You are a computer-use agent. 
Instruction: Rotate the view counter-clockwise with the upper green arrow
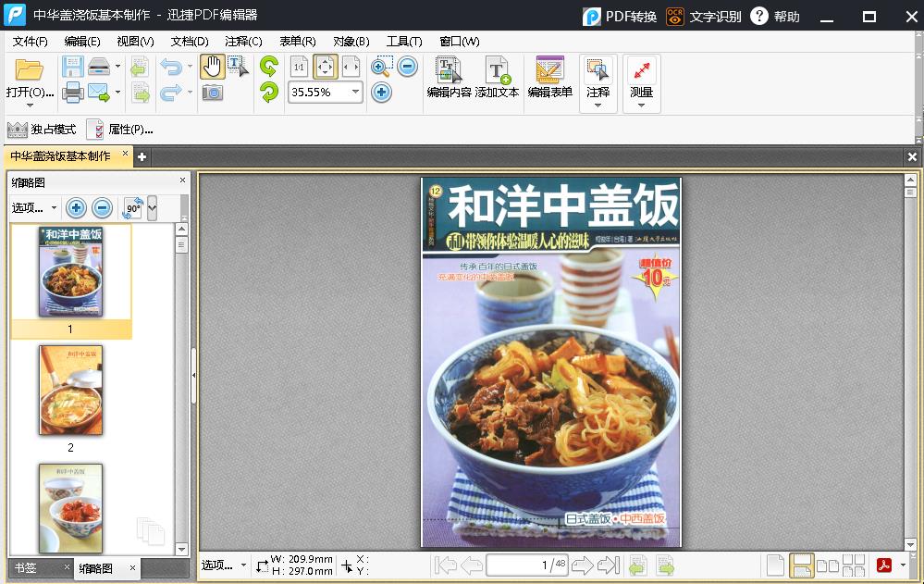pyautogui.click(x=269, y=66)
